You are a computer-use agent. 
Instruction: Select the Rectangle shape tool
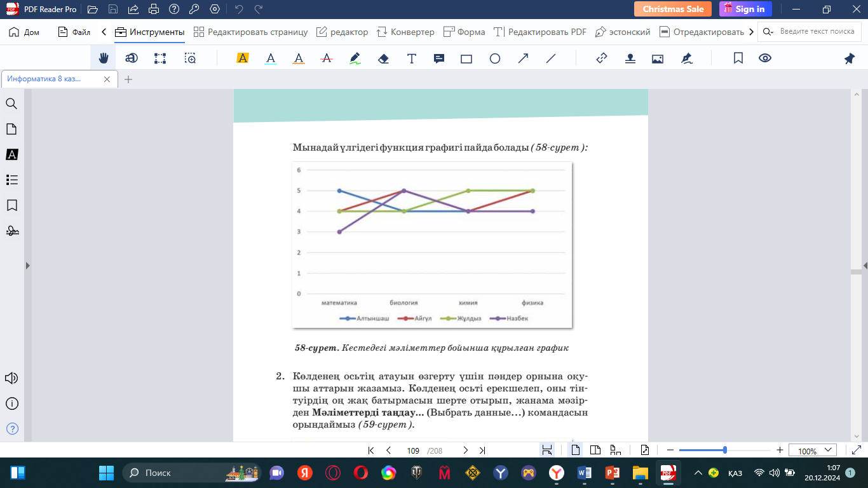click(466, 58)
